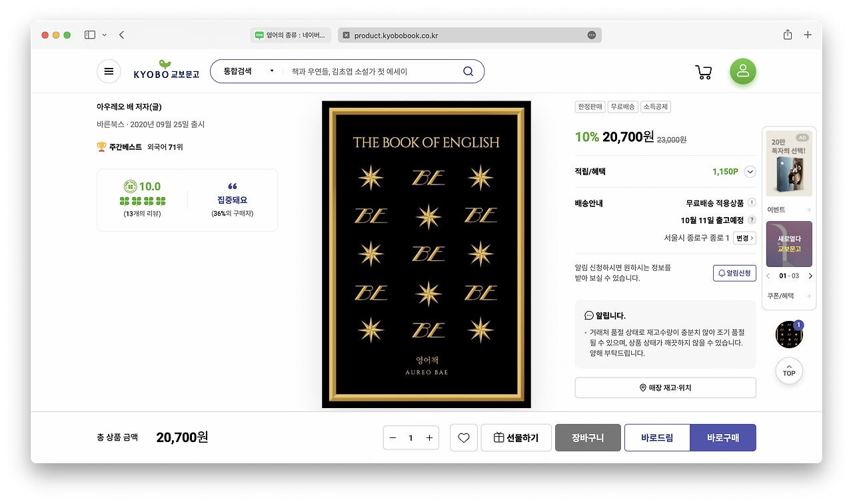Go back with Safari back arrow

tap(122, 35)
